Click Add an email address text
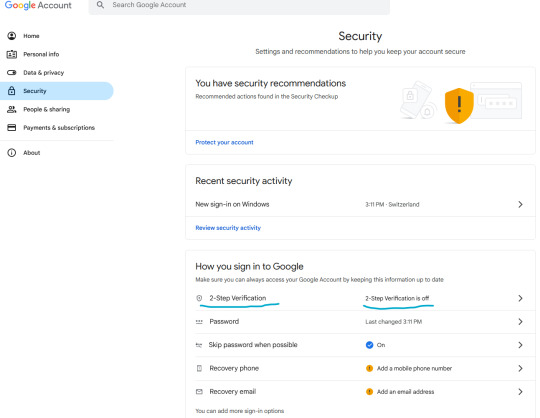Screen dimensions: 540x418 405,392
